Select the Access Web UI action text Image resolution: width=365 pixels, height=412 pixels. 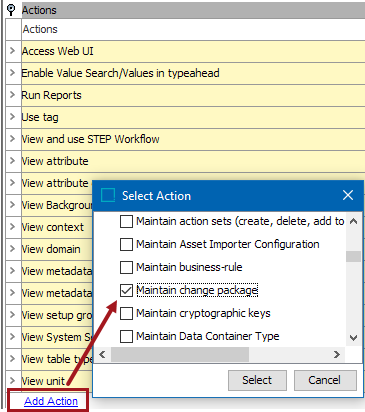[x=58, y=51]
